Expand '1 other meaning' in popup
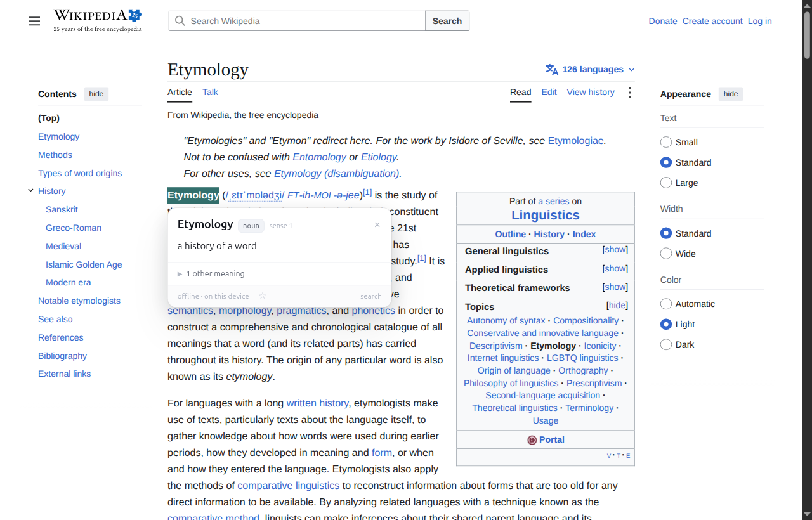This screenshot has height=520, width=812. click(211, 274)
